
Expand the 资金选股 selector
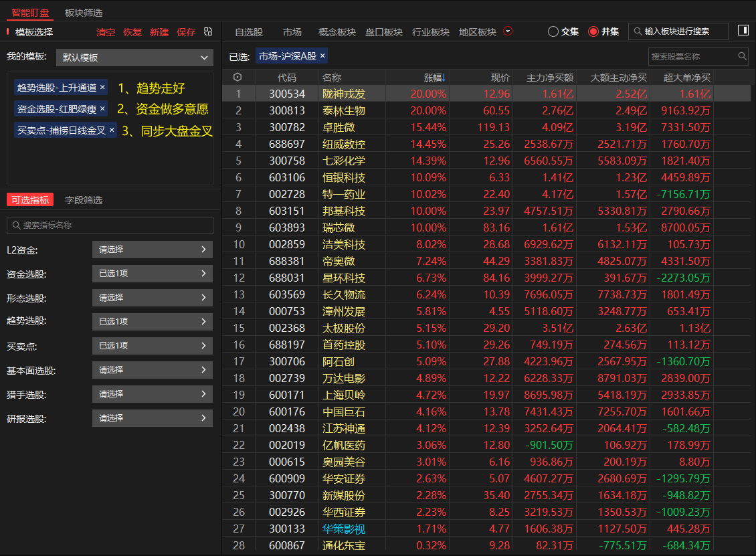click(x=153, y=274)
